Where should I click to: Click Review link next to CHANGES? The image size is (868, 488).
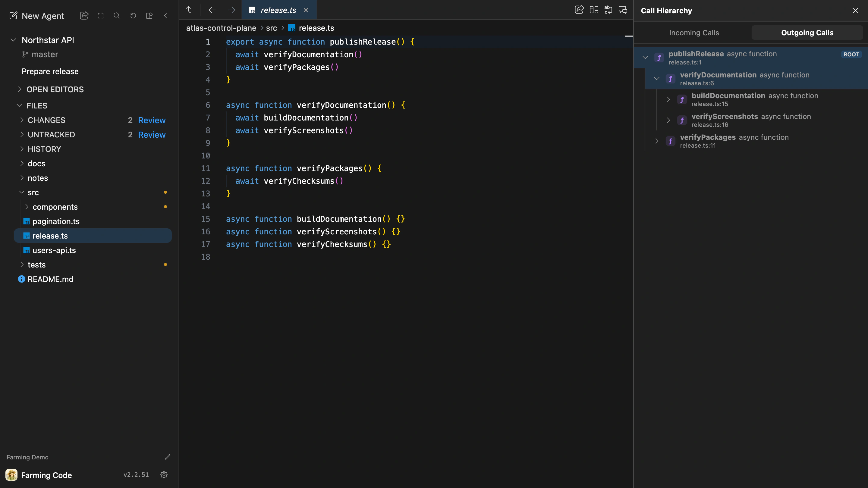(152, 120)
